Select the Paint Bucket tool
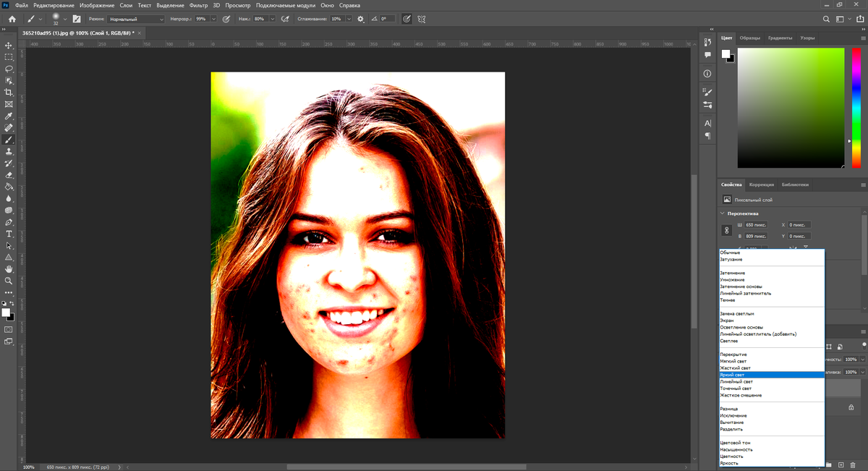 [9, 187]
